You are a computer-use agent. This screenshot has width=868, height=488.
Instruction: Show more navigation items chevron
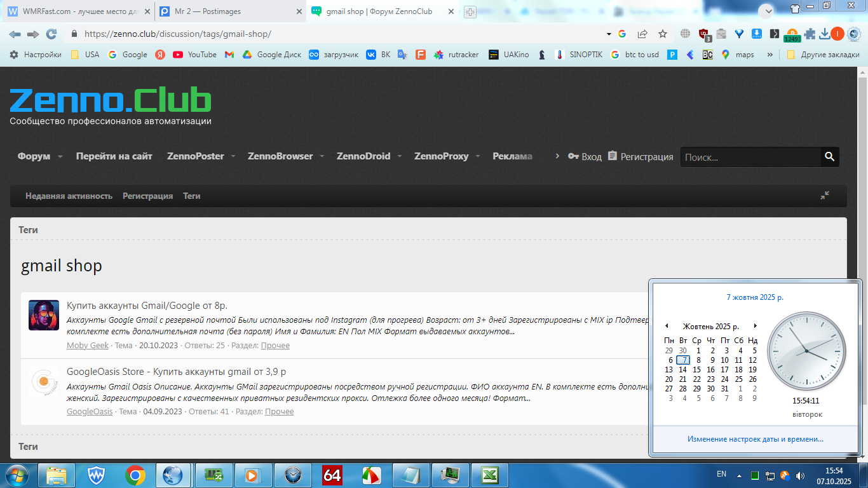click(557, 156)
